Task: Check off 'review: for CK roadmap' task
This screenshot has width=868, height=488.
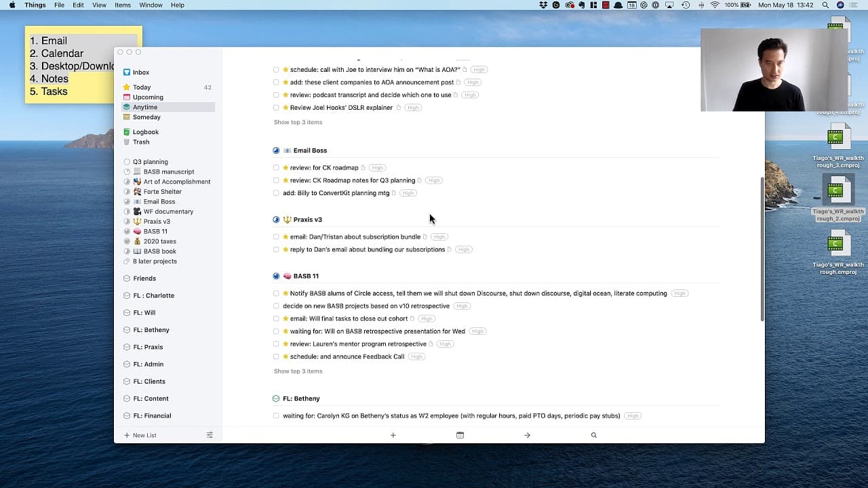Action: pos(276,168)
